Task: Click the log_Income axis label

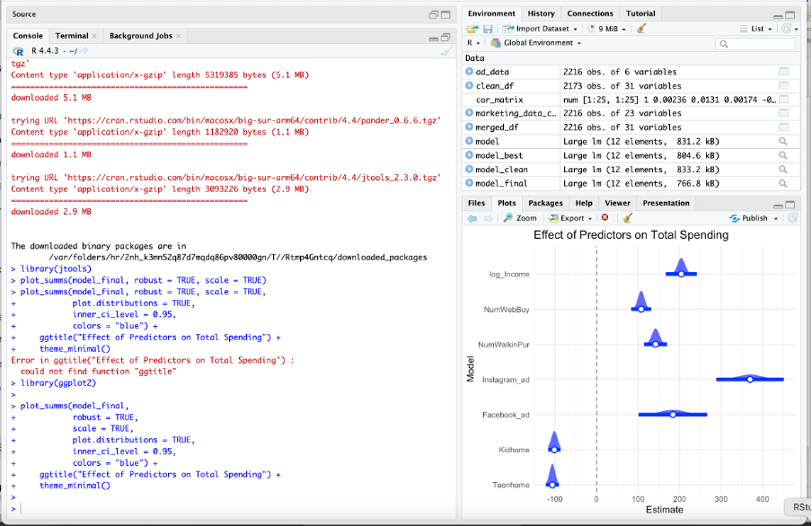Action: point(509,275)
